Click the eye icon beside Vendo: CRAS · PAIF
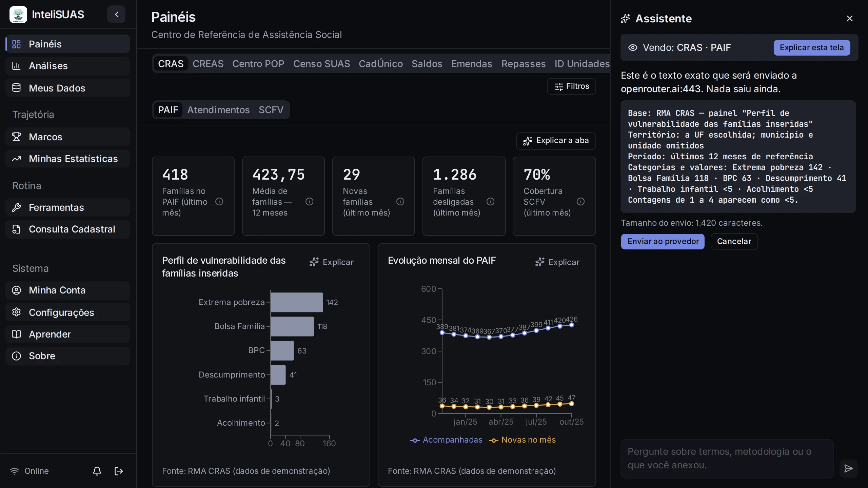 (x=633, y=47)
